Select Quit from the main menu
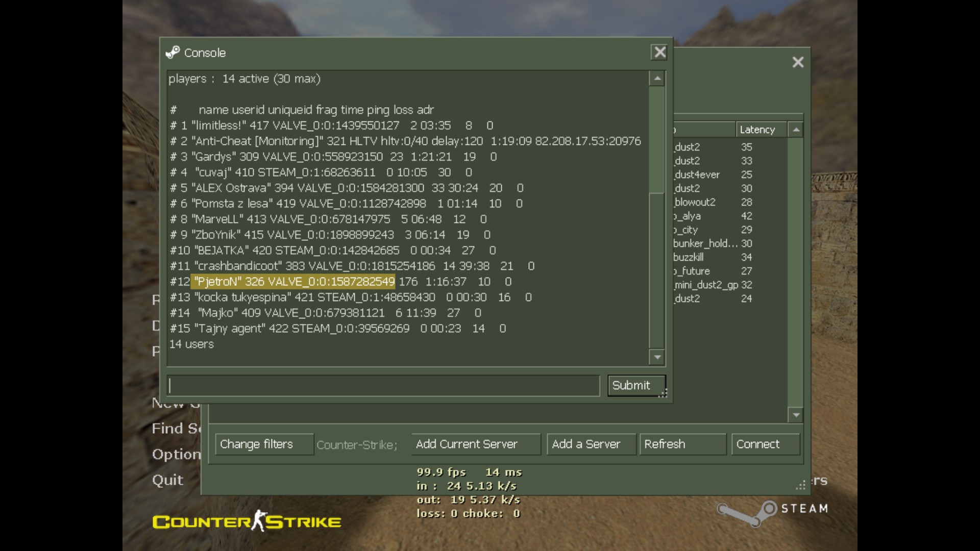This screenshot has width=980, height=551. (x=167, y=480)
